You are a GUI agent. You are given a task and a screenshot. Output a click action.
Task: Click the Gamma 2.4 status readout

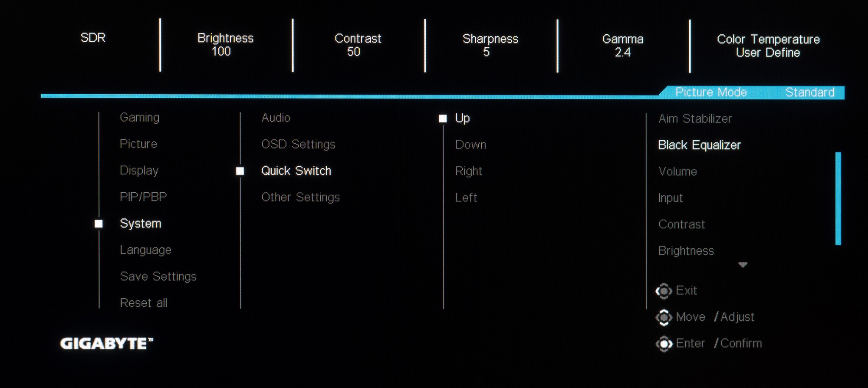[x=622, y=46]
